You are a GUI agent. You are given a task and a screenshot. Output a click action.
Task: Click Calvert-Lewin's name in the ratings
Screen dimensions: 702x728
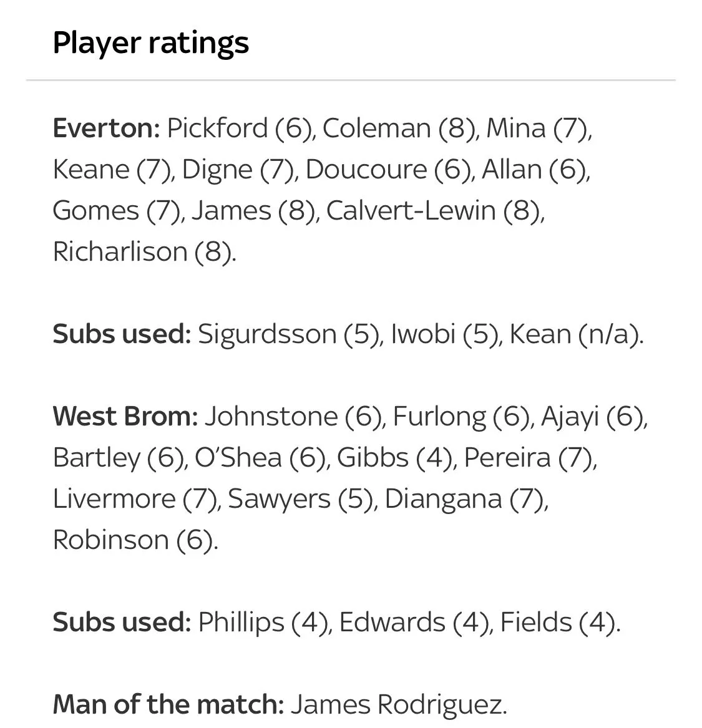(x=411, y=211)
